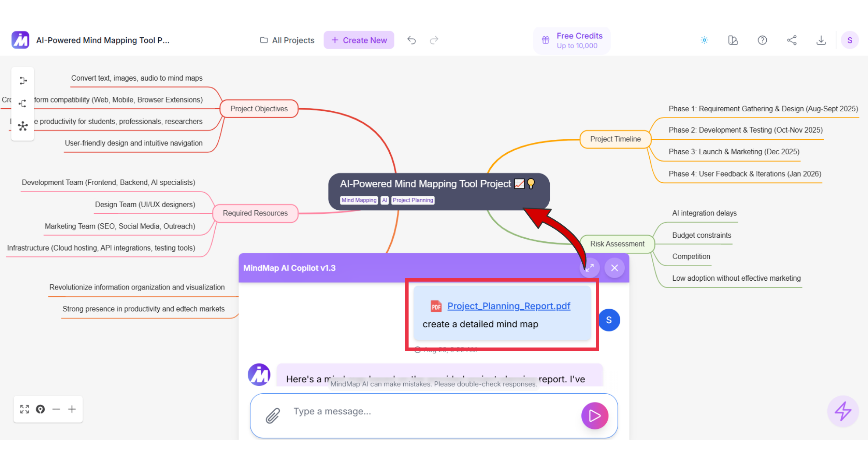Select 'Design Team (UI/UX designers)' node
Screen dimensions: 868x473
tap(145, 205)
